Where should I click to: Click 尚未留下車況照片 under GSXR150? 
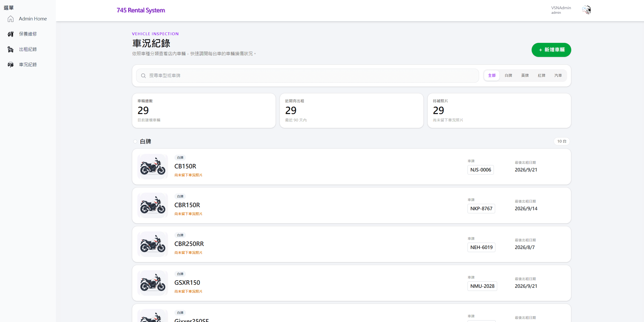(188, 291)
